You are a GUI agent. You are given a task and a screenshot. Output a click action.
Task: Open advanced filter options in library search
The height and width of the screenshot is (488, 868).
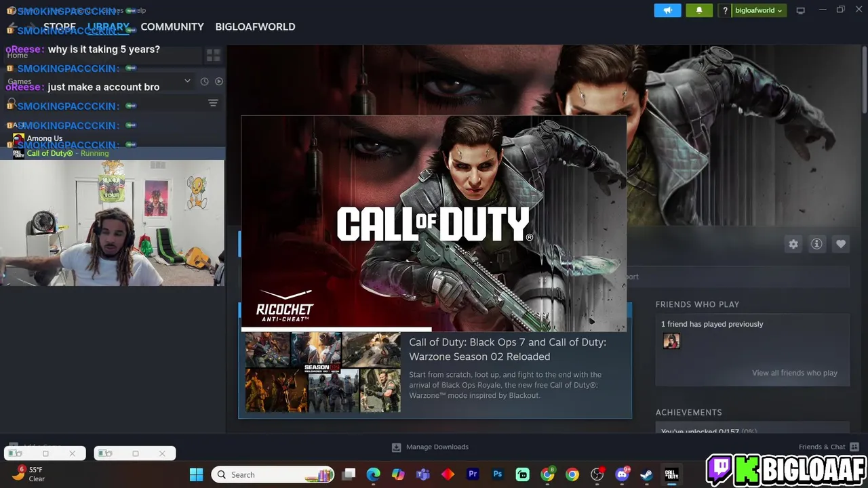click(213, 103)
